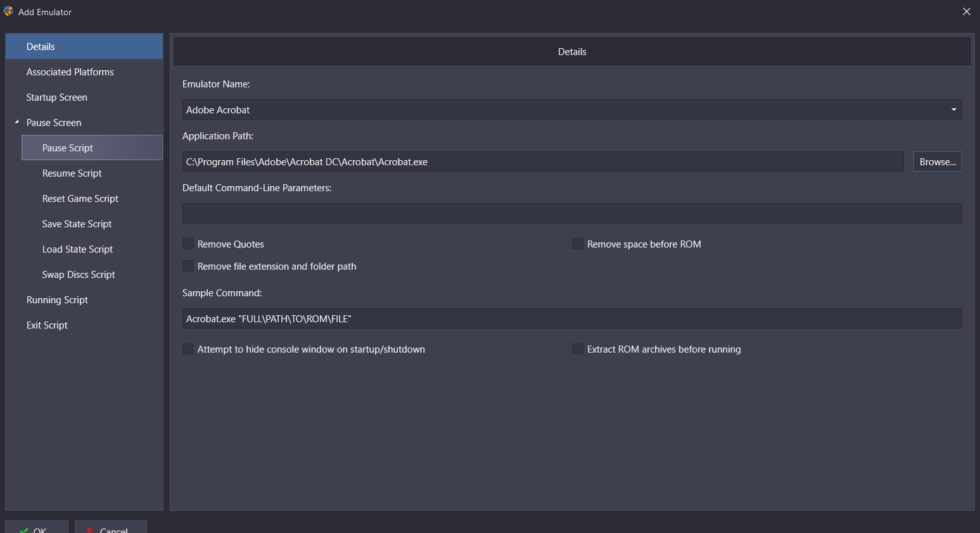Click the Cancel button
This screenshot has width=980, height=533.
click(111, 527)
